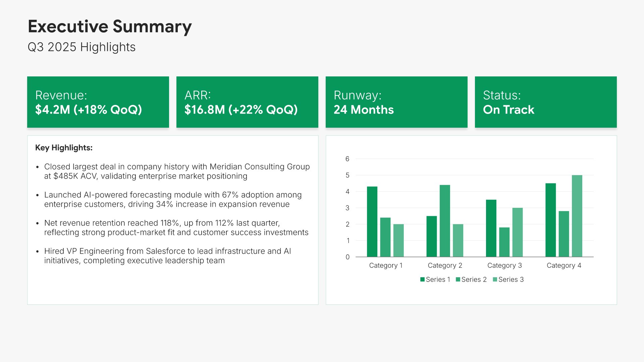
Task: Select the Q3 2025 Highlights subtitle
Action: click(x=82, y=47)
